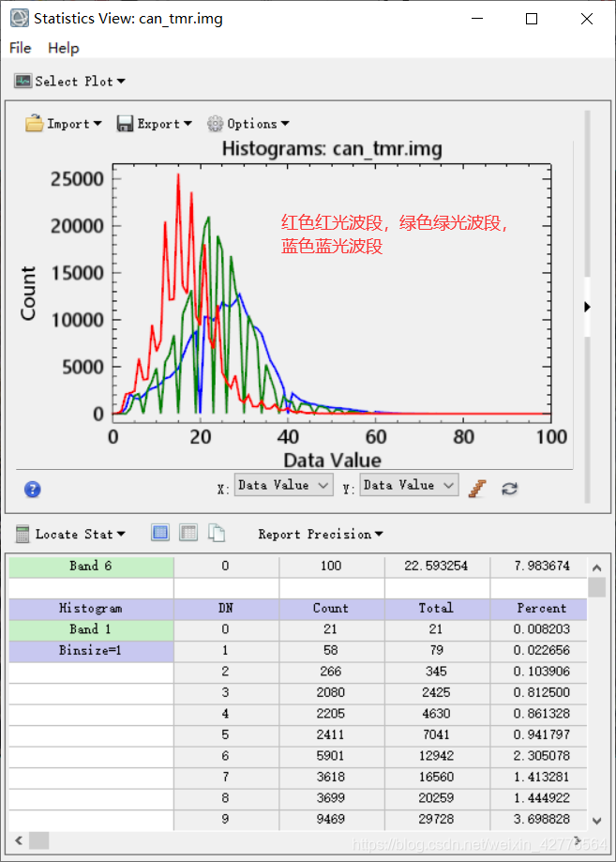The image size is (616, 862).
Task: Click the ENVI window title bar icon
Action: [20, 18]
